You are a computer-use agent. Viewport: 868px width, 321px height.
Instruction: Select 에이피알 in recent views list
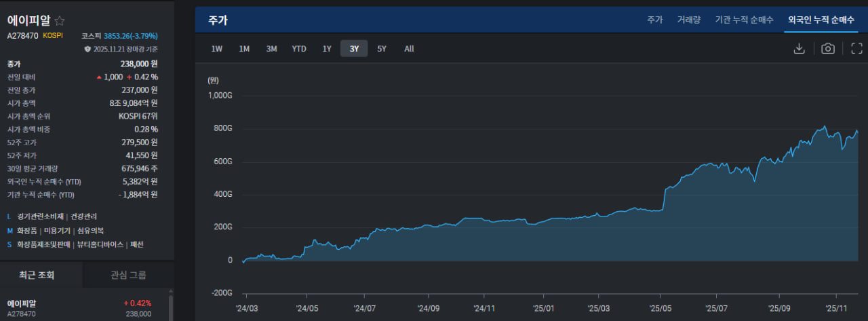pos(24,303)
